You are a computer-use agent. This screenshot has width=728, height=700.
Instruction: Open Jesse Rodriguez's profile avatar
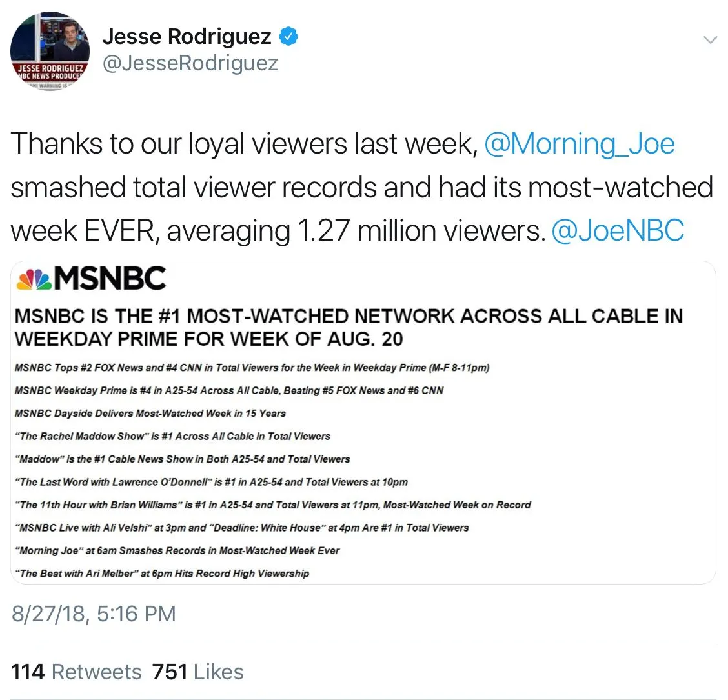[x=50, y=51]
